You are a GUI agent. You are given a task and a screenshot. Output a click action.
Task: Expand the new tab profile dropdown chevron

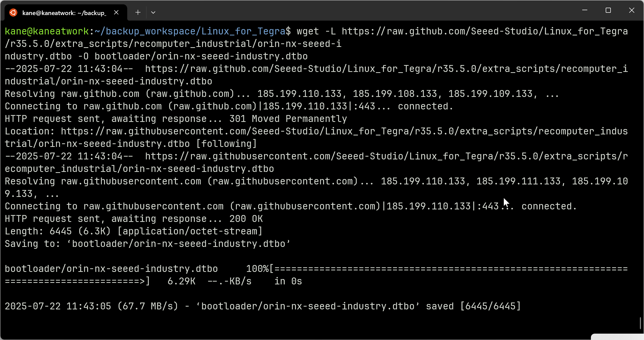pyautogui.click(x=153, y=12)
